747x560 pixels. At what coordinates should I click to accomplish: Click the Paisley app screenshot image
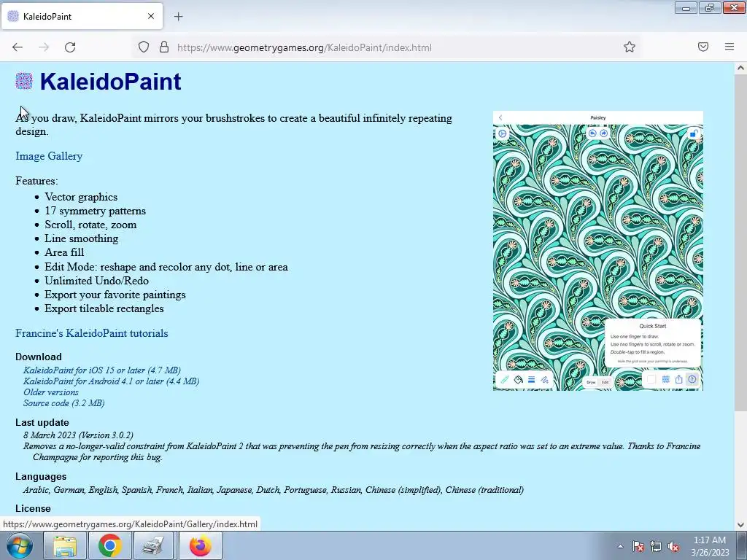tap(598, 251)
